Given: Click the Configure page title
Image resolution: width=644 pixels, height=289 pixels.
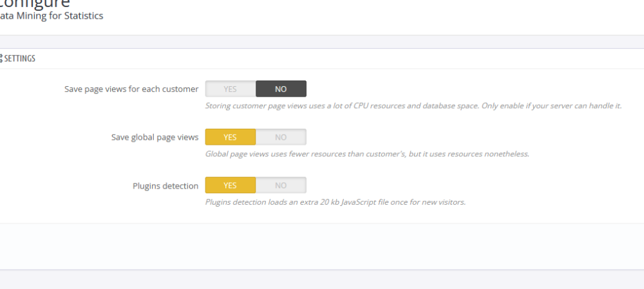Looking at the screenshot, I should click(x=35, y=3).
